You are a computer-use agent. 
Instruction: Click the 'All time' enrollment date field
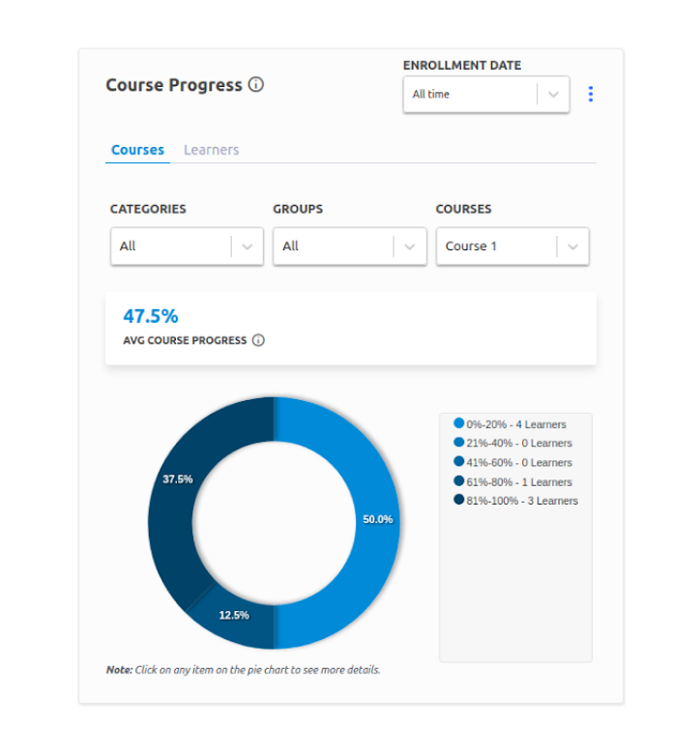[x=469, y=95]
